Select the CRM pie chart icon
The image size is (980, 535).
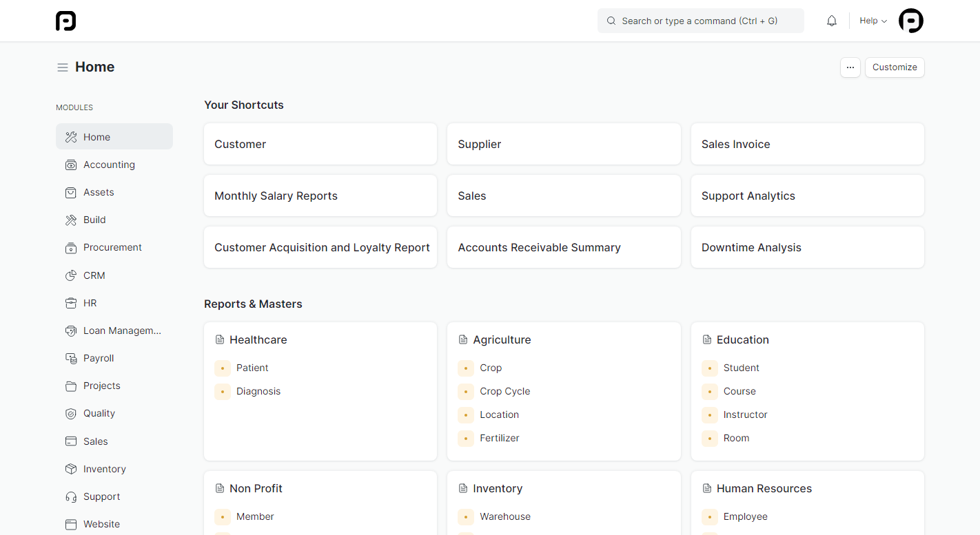(71, 275)
